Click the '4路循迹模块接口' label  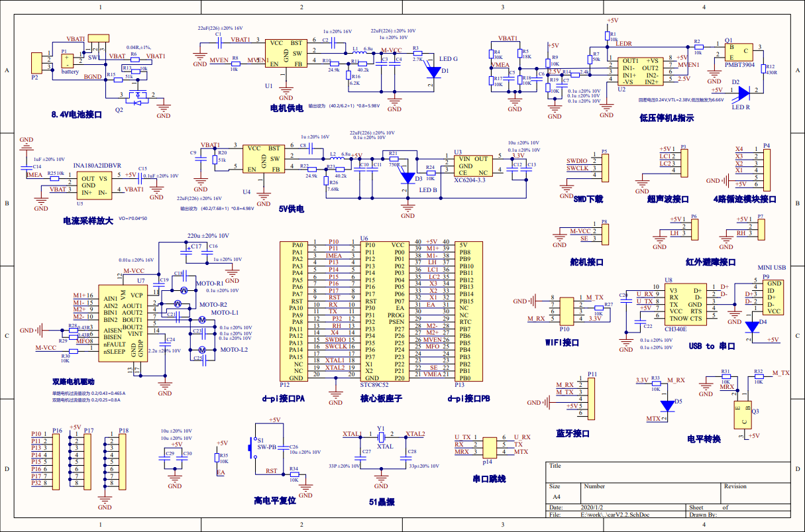pyautogui.click(x=744, y=199)
